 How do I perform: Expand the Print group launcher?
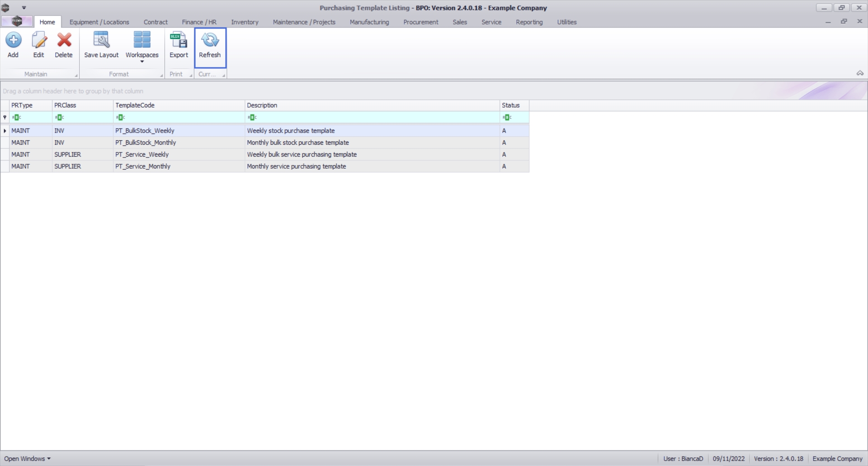191,76
